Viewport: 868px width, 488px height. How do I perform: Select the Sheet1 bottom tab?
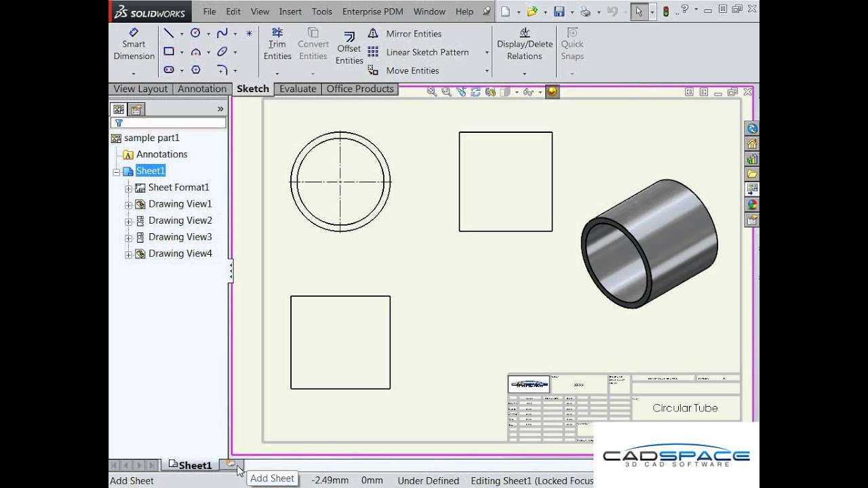point(190,465)
